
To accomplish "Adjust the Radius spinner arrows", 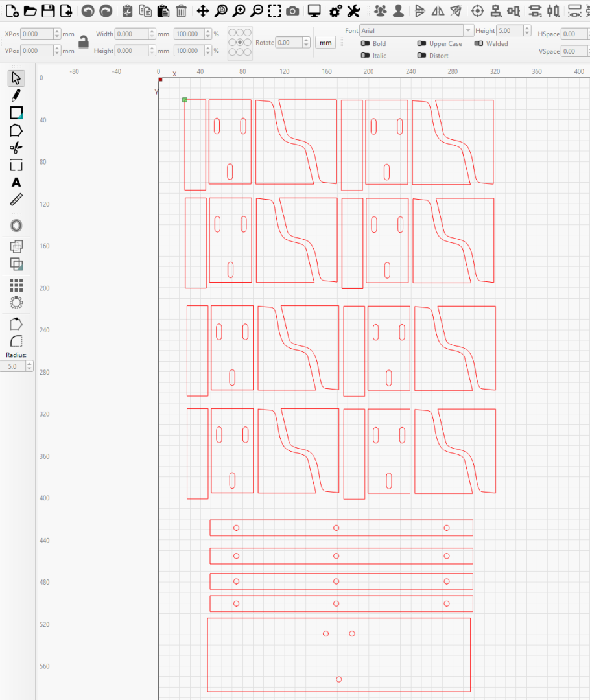I will pos(29,366).
